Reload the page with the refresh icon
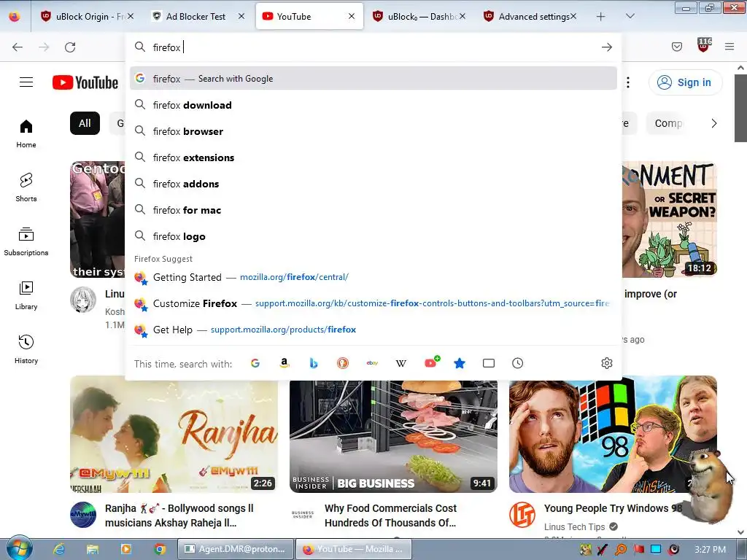The image size is (747, 560). tap(70, 47)
